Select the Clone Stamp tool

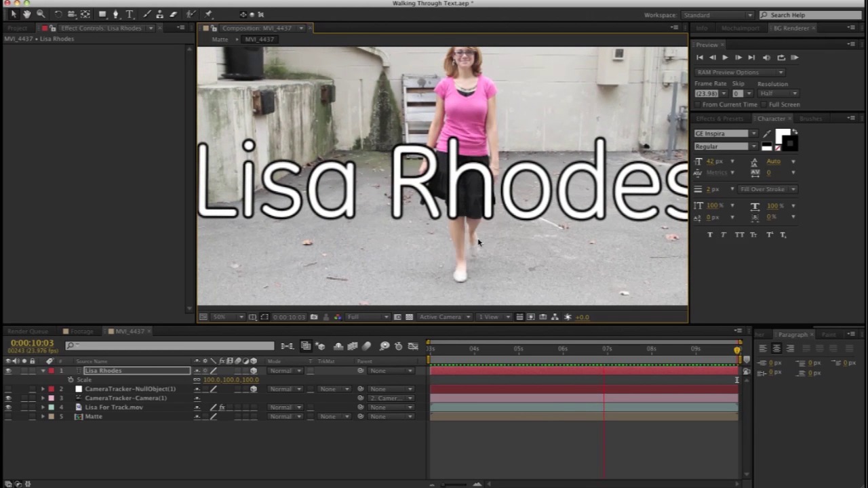[160, 14]
